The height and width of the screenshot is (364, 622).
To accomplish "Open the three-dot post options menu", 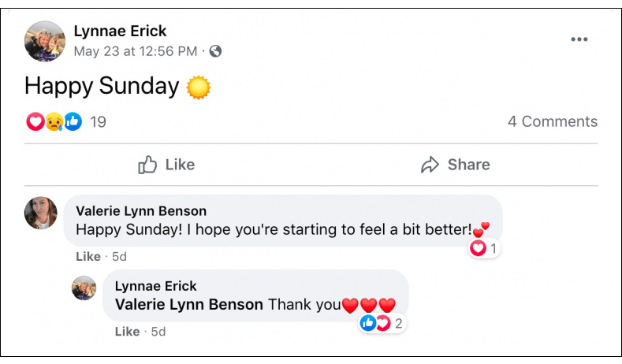I will (x=579, y=40).
